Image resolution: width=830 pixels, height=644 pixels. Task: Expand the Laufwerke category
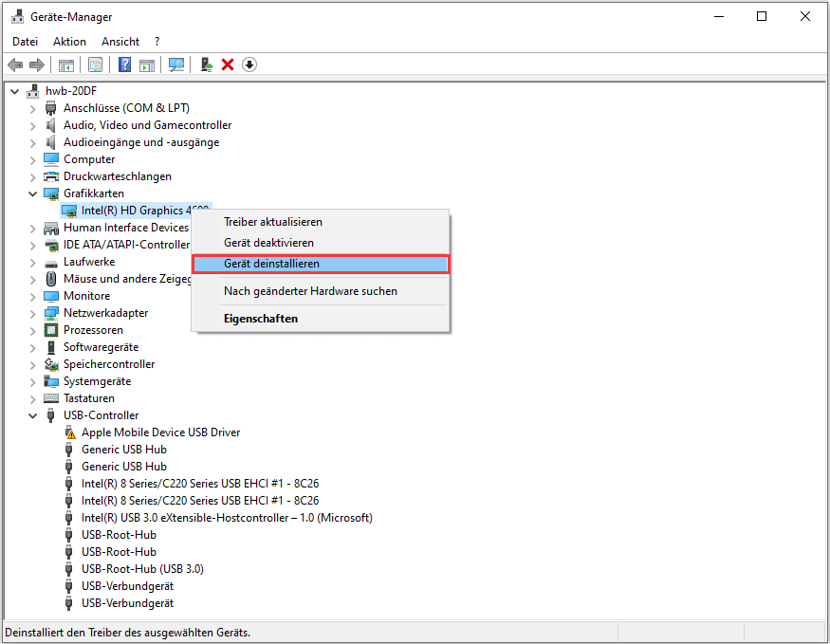click(33, 263)
